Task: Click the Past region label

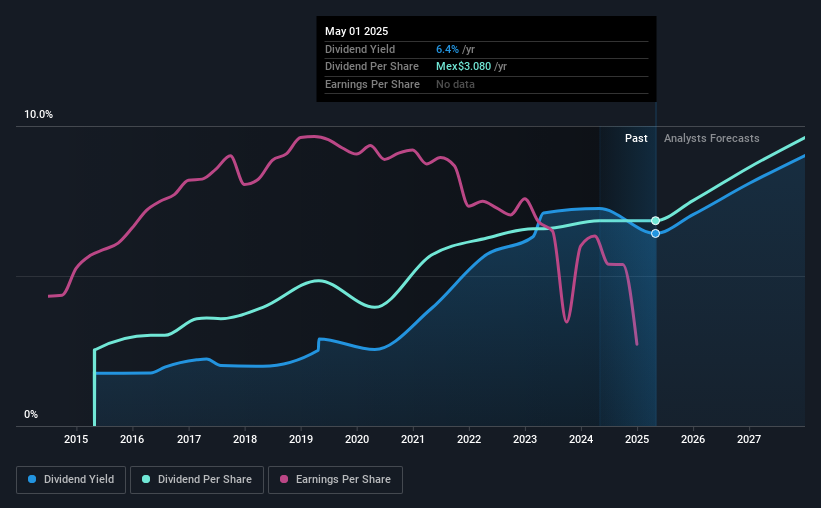Action: [636, 138]
